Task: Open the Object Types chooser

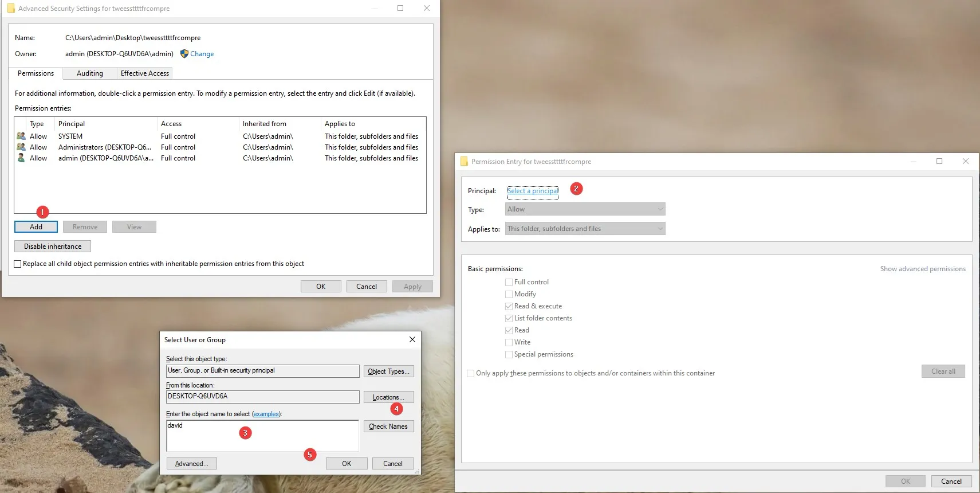Action: 388,371
